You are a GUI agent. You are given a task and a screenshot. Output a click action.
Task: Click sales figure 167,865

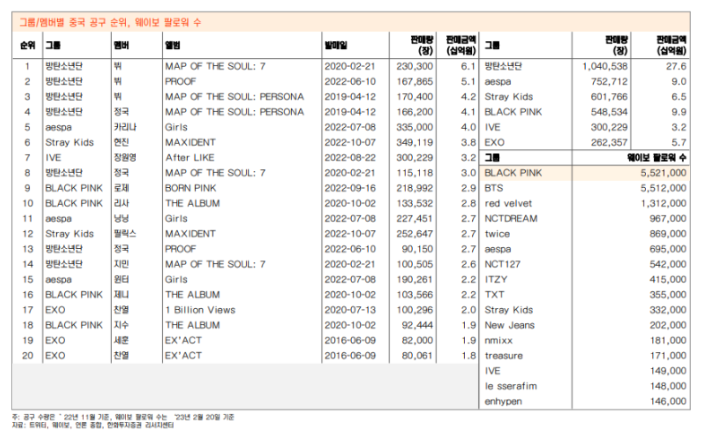coord(414,82)
